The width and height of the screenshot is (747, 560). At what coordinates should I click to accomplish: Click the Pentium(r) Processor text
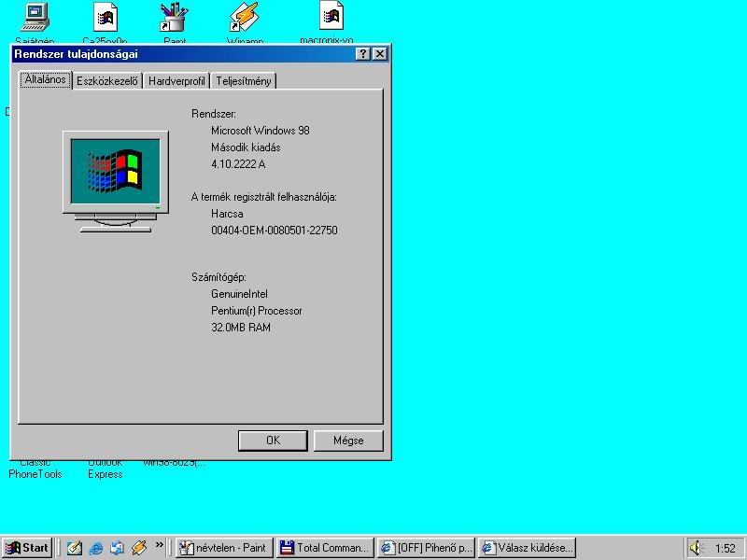coord(256,311)
